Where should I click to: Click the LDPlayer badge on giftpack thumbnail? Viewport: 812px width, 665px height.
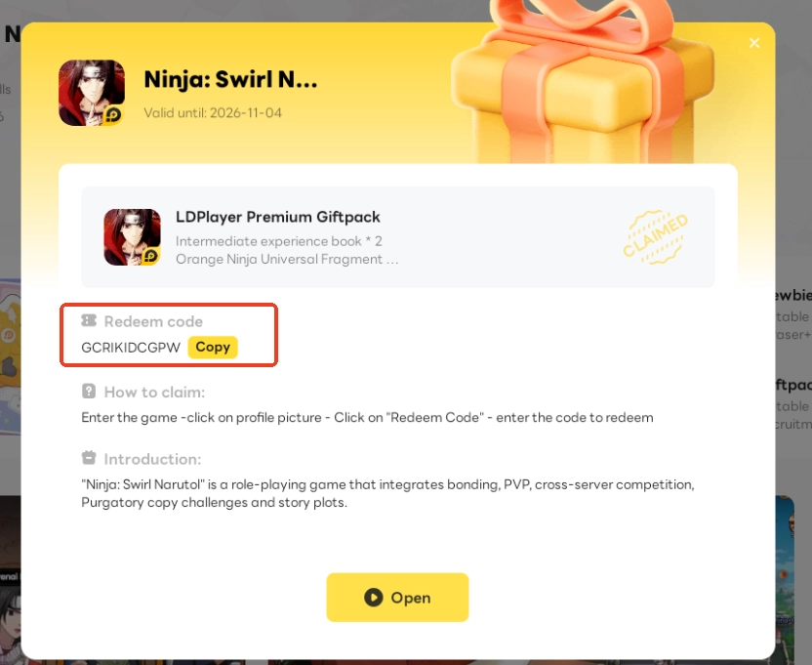click(x=150, y=256)
